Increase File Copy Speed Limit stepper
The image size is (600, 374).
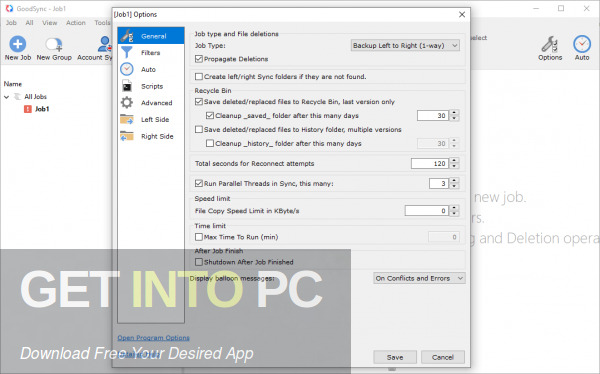[454, 208]
